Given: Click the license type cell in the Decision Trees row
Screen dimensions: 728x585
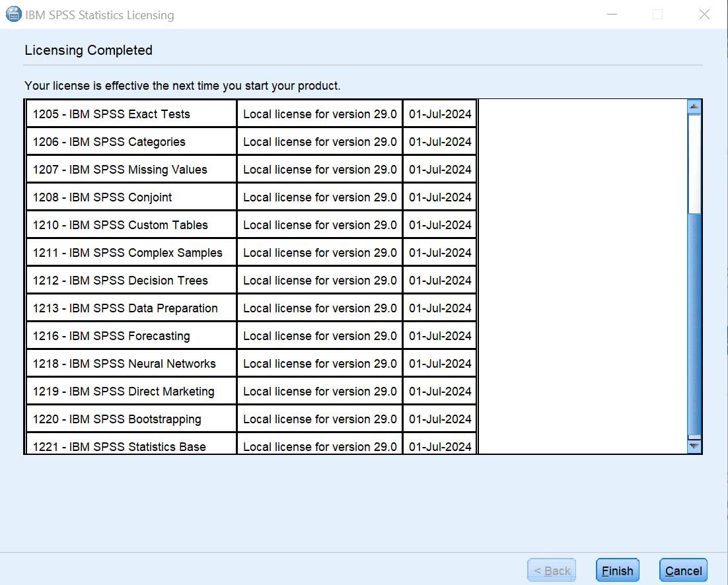Looking at the screenshot, I should click(x=320, y=280).
